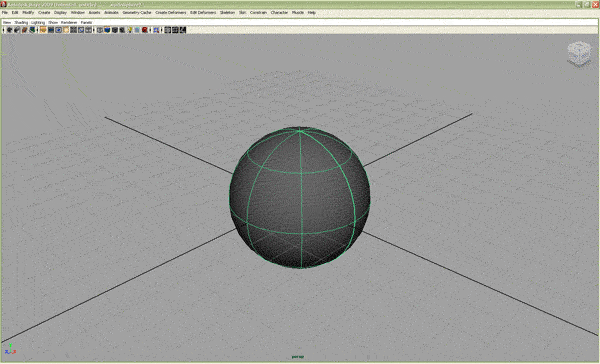Open the panel Show menu

(x=53, y=23)
